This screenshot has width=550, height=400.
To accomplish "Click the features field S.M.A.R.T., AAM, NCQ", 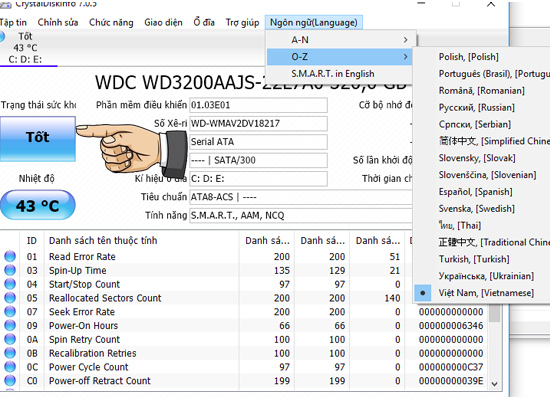I will tap(301, 215).
